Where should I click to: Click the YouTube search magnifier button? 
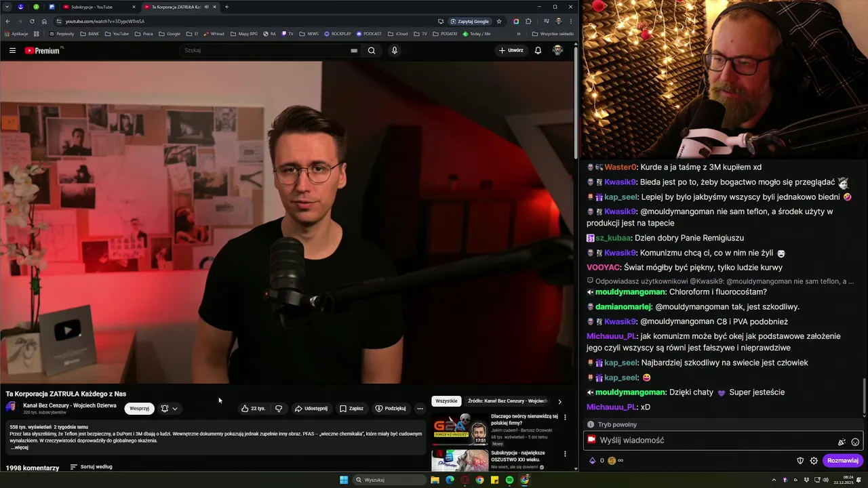tap(372, 50)
